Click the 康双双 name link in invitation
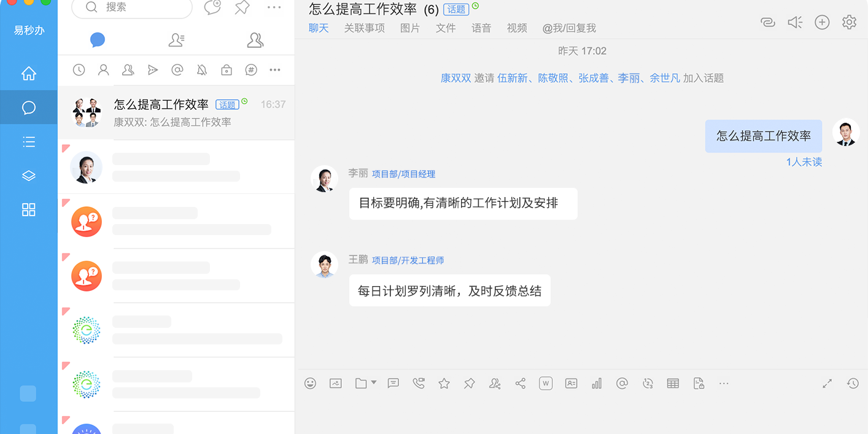Image resolution: width=868 pixels, height=434 pixels. pos(455,78)
